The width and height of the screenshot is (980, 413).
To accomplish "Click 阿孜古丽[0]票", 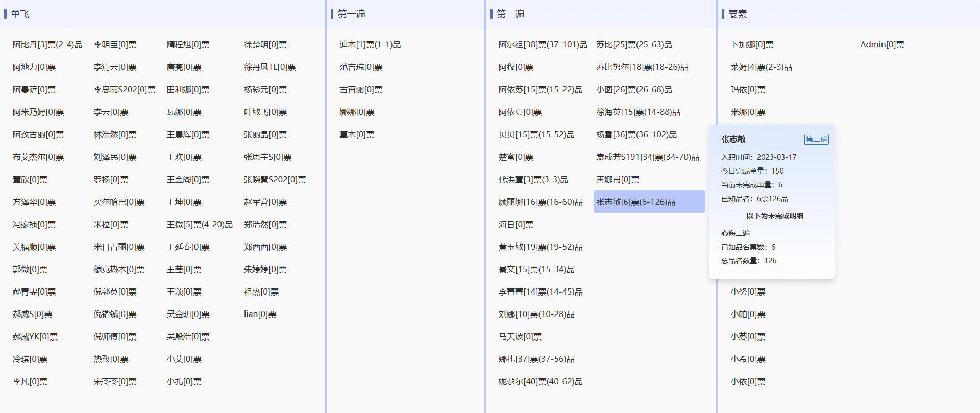I will pos(38,135).
